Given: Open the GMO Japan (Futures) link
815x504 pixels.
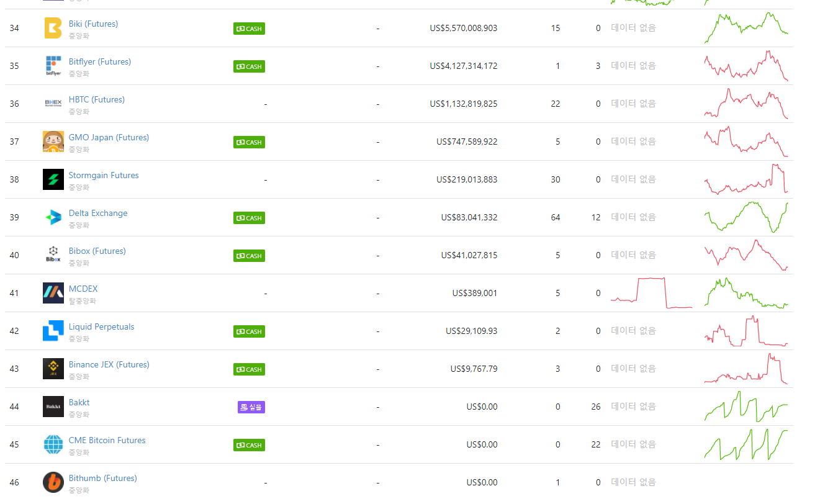Looking at the screenshot, I should coord(109,137).
